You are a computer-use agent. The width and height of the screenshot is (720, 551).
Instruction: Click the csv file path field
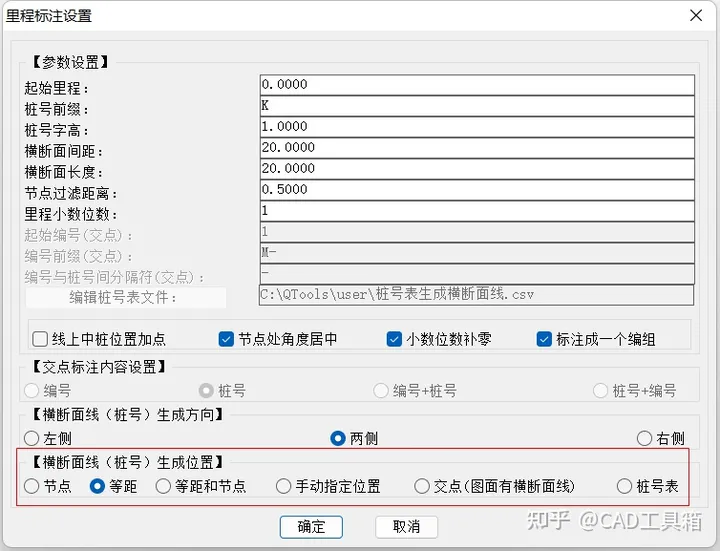(x=477, y=295)
